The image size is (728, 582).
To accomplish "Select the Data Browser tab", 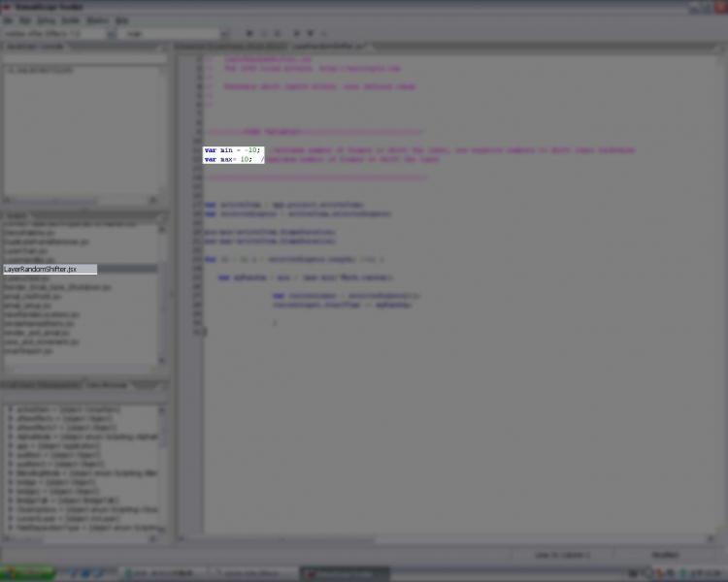I will pos(107,385).
